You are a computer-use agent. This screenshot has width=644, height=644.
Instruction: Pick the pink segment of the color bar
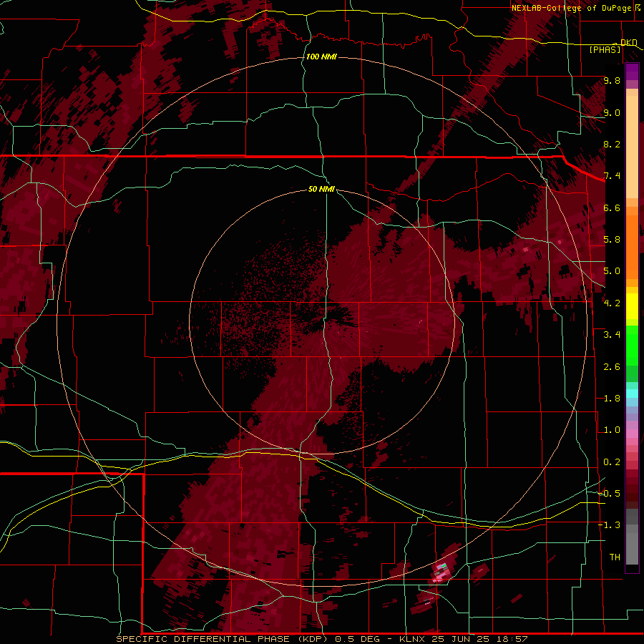click(x=632, y=434)
